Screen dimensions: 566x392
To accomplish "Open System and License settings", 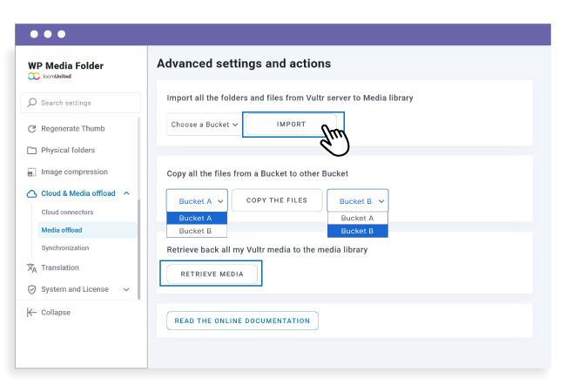I will 75,289.
